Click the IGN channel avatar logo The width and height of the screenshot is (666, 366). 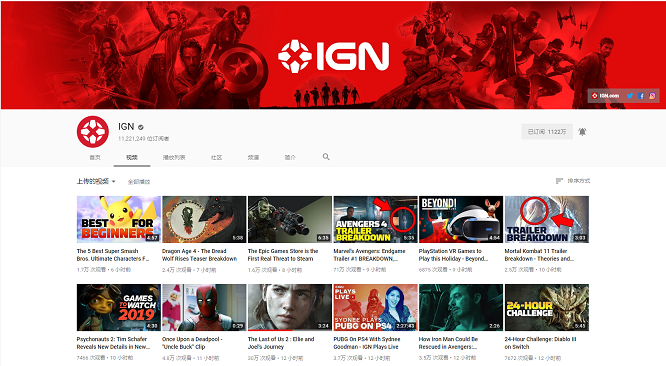tap(93, 132)
